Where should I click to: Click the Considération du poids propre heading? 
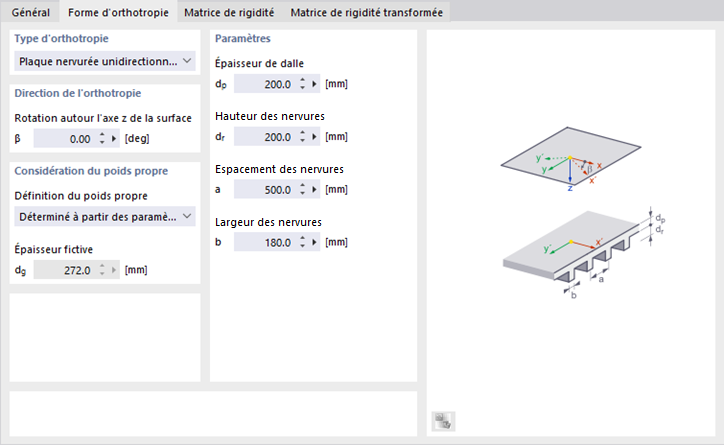tap(91, 171)
